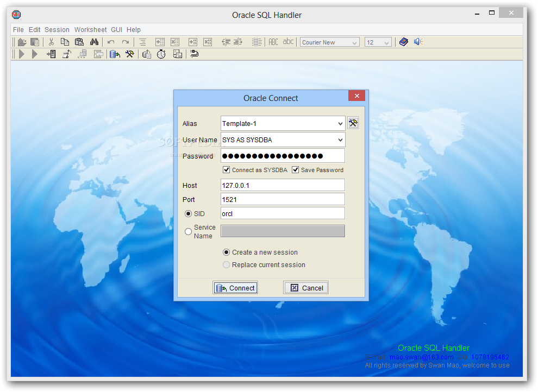Click the justified lines toolbar icon

pos(257,42)
